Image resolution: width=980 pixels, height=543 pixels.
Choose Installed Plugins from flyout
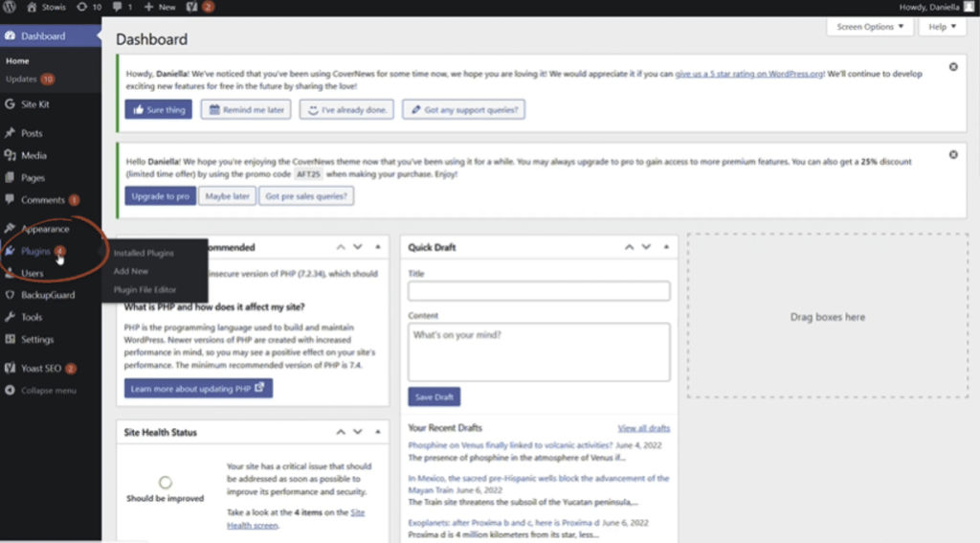click(144, 253)
